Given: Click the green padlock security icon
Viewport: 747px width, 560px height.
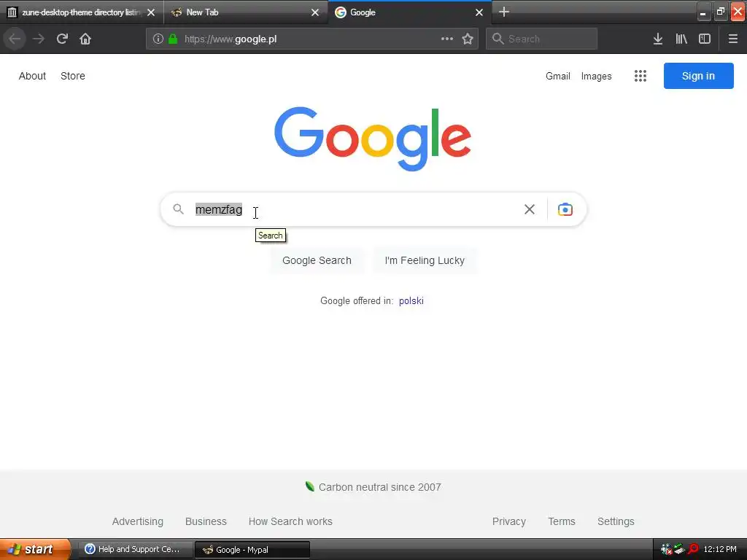Looking at the screenshot, I should point(173,39).
